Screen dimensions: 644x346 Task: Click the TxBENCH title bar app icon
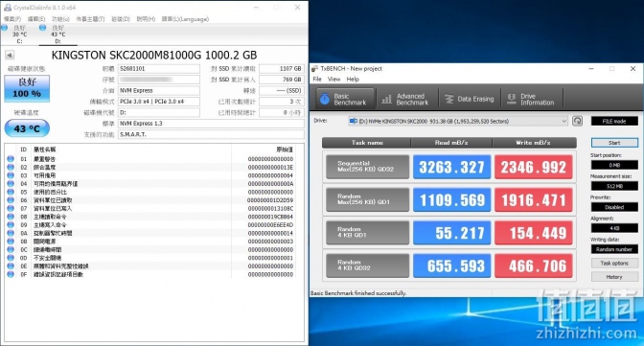coord(315,69)
